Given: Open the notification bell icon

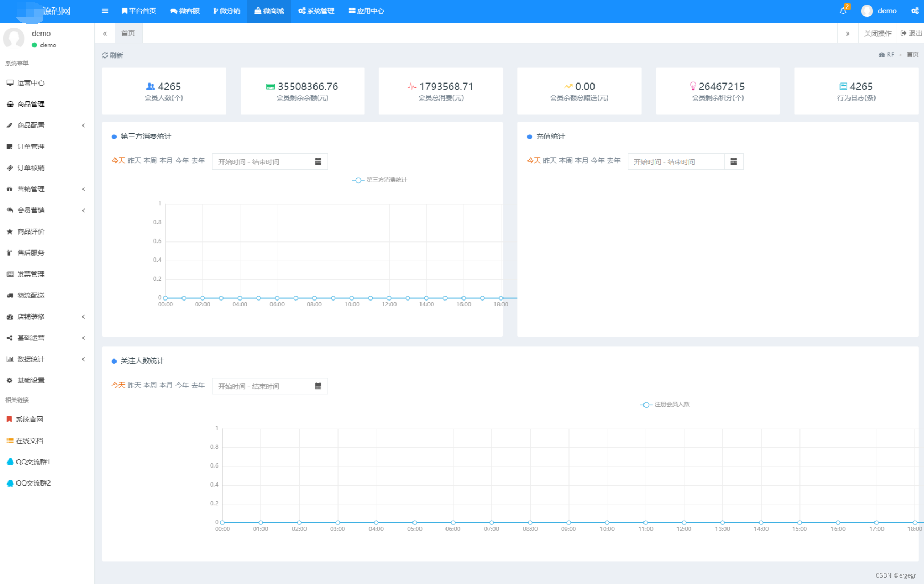Looking at the screenshot, I should click(x=844, y=11).
